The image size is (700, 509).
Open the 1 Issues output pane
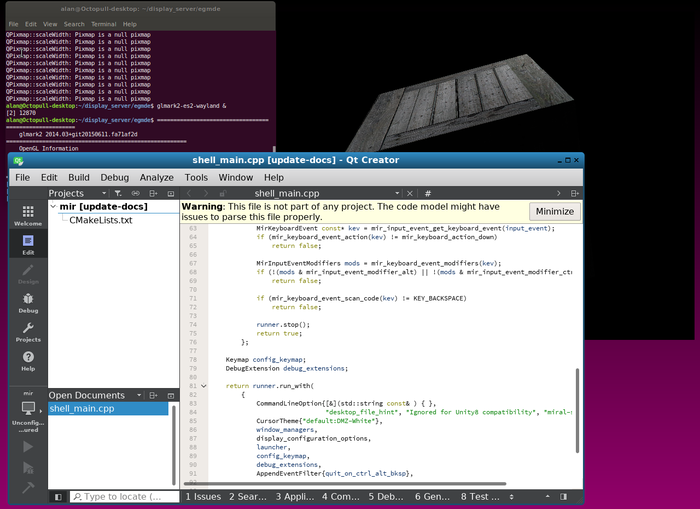tap(203, 496)
